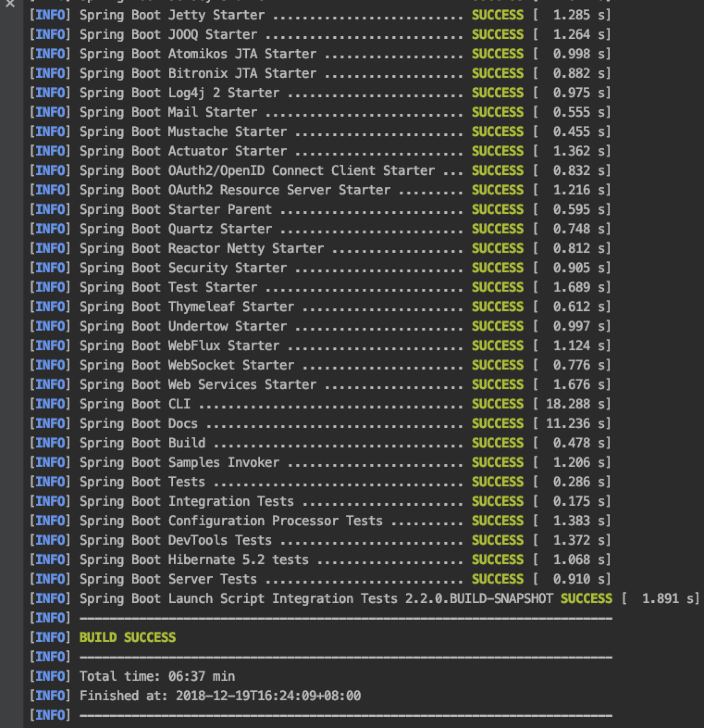Click 'OAuth2/OpenID Connect Client Starter' text
Screen dimensions: 704x728
click(302, 171)
